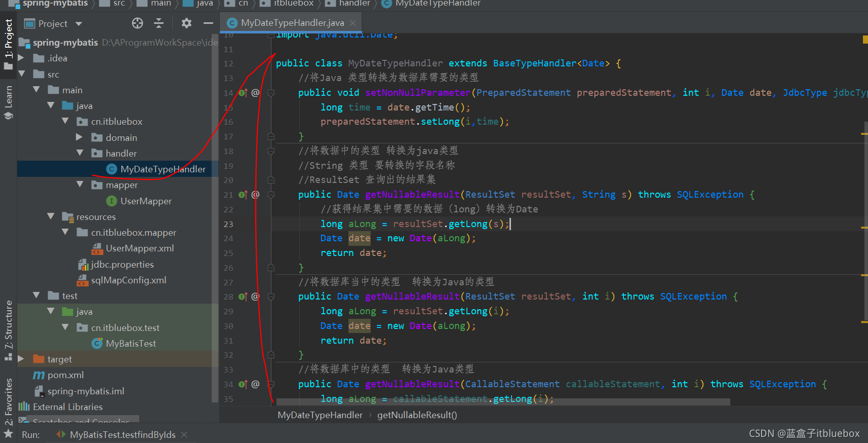This screenshot has width=868, height=443.
Task: Click override gutter icon on line 34
Action: tap(243, 384)
